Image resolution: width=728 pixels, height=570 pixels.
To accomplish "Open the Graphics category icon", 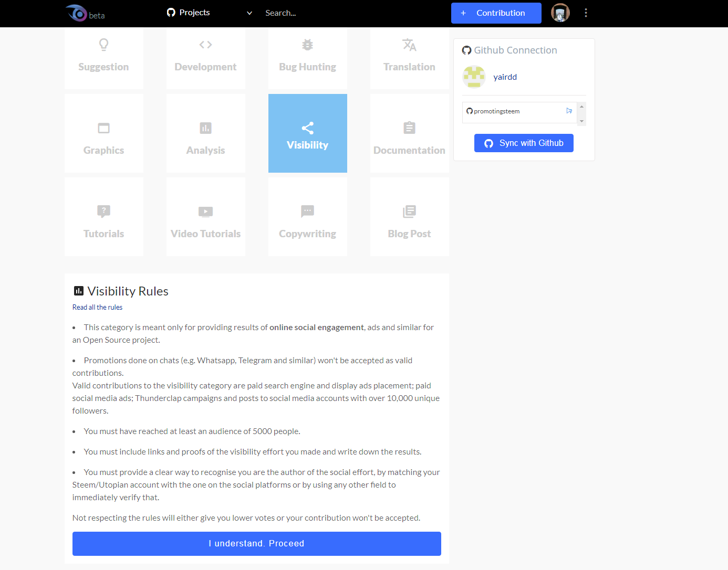I will (103, 128).
